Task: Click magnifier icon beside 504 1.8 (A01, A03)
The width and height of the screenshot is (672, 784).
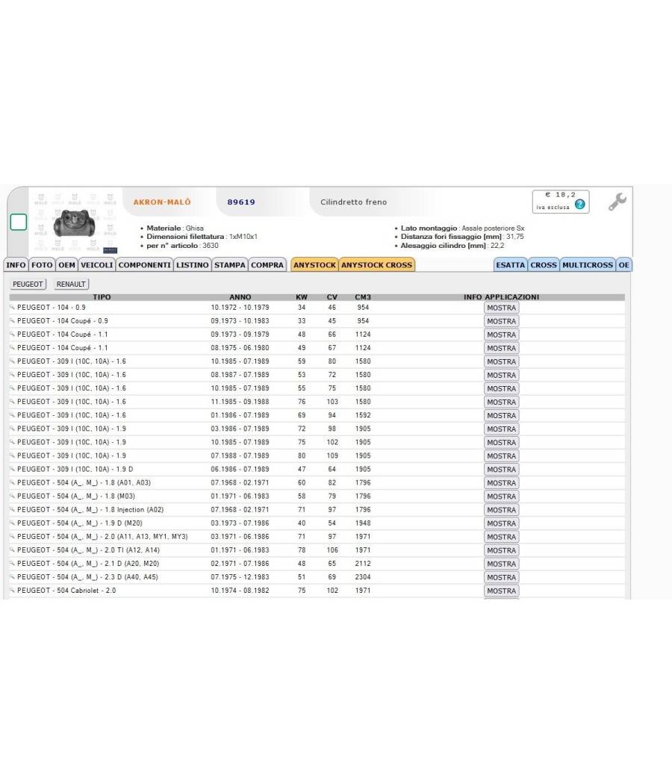Action: coord(13,483)
